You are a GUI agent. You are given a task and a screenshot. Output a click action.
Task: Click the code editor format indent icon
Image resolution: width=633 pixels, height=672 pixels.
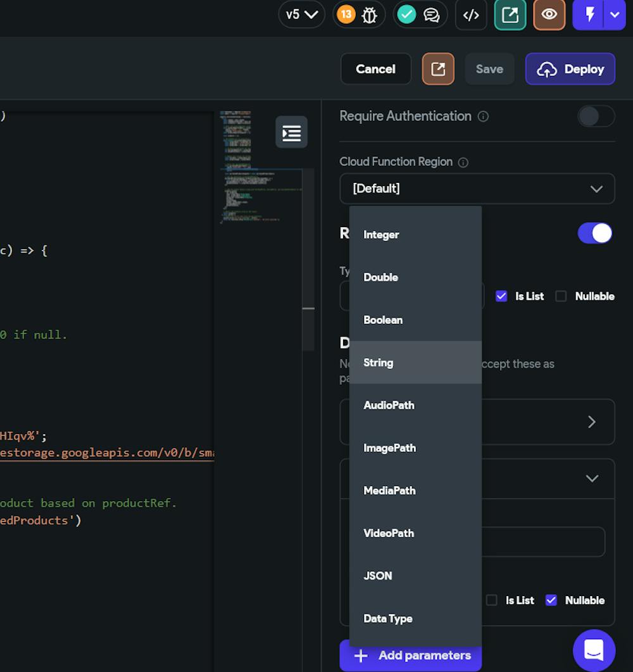point(291,132)
